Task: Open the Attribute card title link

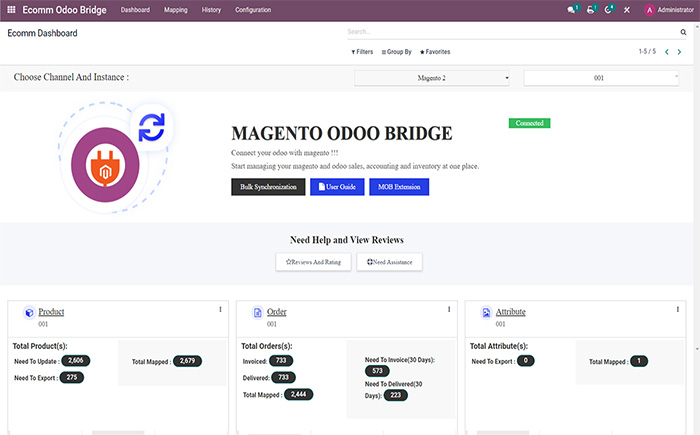Action: tap(511, 312)
